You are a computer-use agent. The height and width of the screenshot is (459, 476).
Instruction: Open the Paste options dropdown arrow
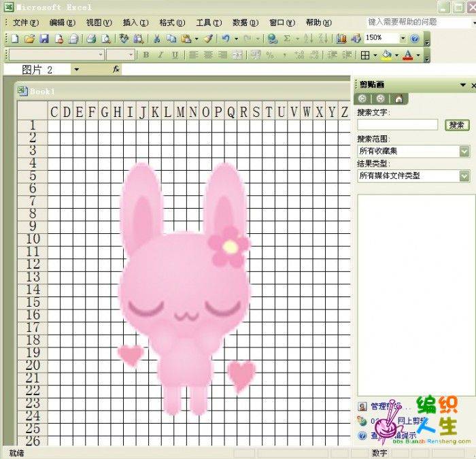coord(197,39)
